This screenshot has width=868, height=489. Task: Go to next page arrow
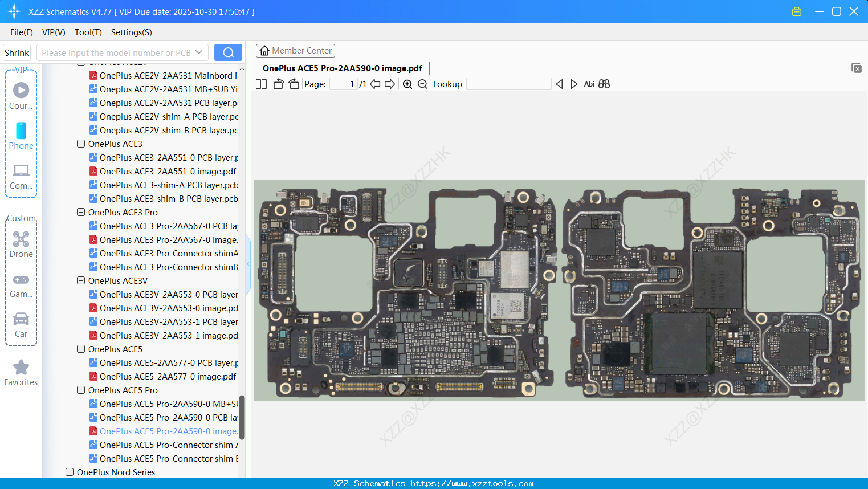tap(390, 84)
